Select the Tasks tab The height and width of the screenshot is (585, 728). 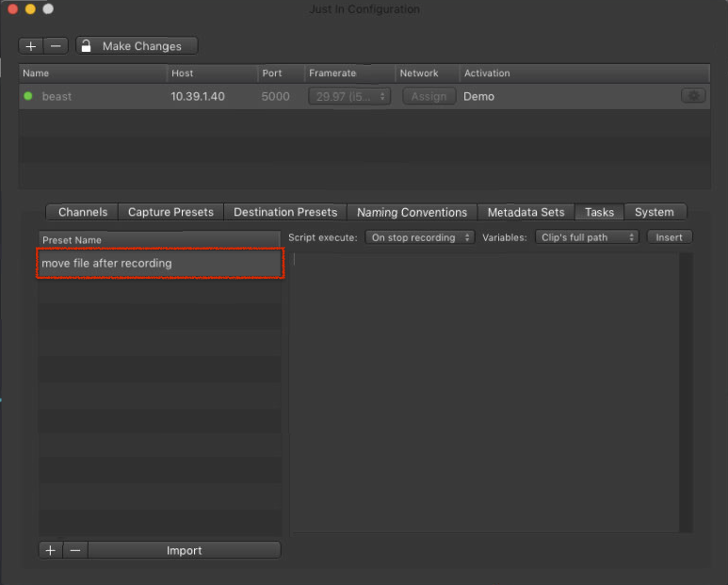[599, 212]
